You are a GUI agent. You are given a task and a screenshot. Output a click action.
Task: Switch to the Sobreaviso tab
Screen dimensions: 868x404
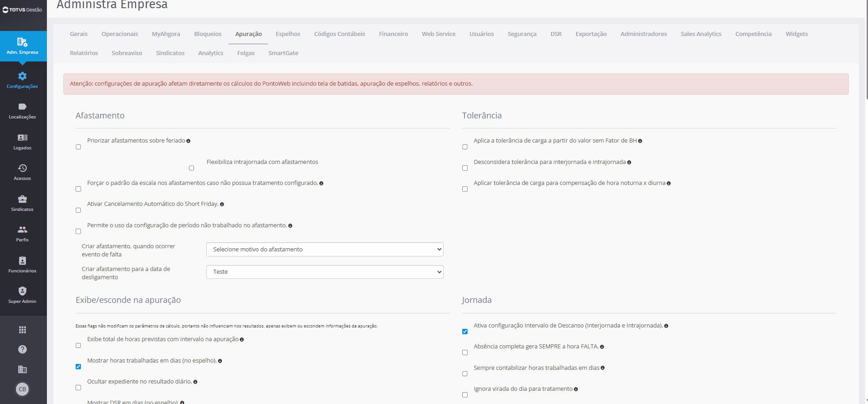pos(127,53)
